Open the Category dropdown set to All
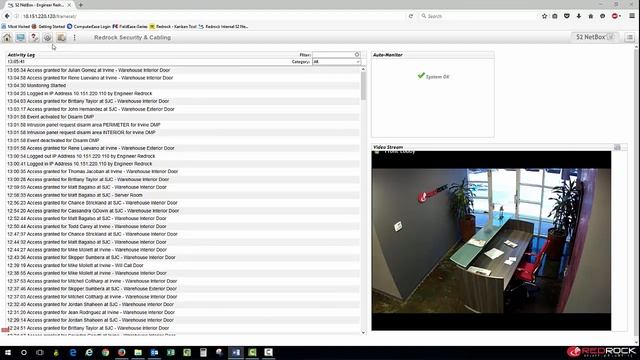The height and width of the screenshot is (360, 640). point(336,62)
